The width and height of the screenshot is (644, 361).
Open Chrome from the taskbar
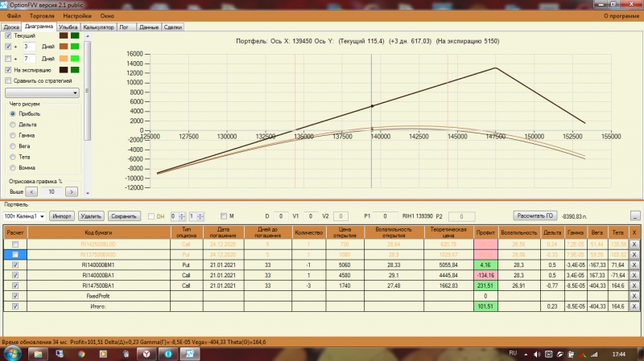click(x=81, y=354)
